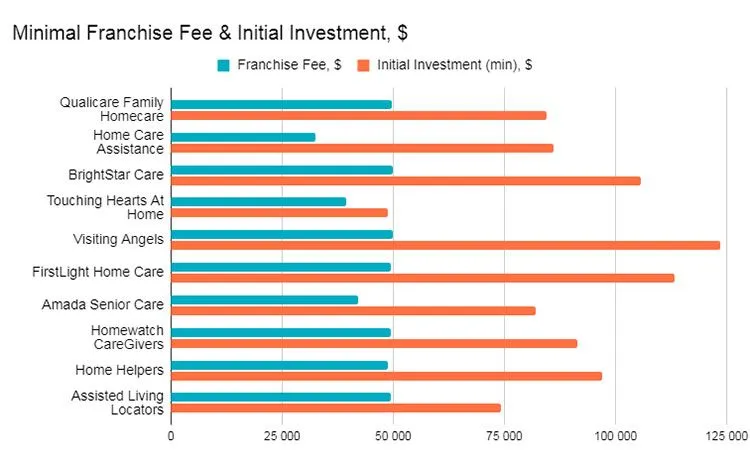This screenshot has width=750, height=465.
Task: Select the 50 000 x-axis tick label
Action: pyautogui.click(x=393, y=436)
